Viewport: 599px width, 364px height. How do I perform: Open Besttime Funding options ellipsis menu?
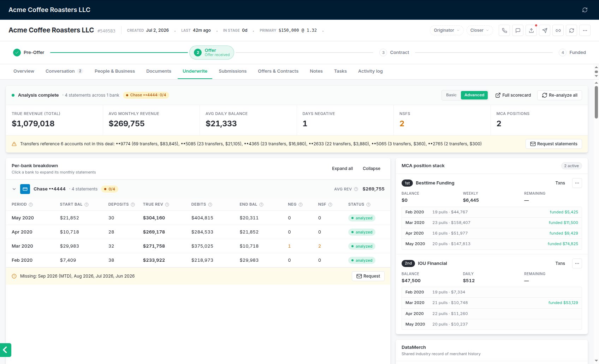[577, 183]
